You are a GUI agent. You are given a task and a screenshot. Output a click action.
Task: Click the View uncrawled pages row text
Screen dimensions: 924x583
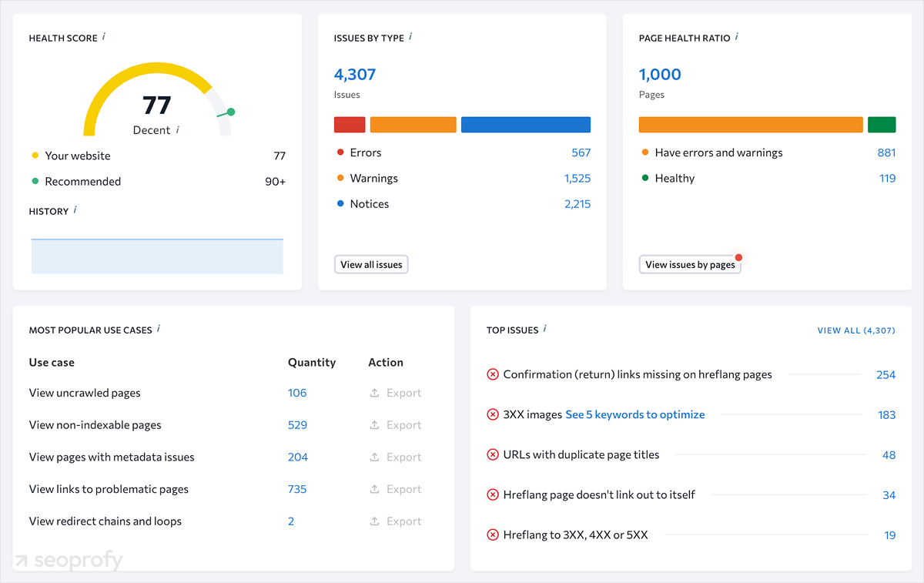point(85,393)
